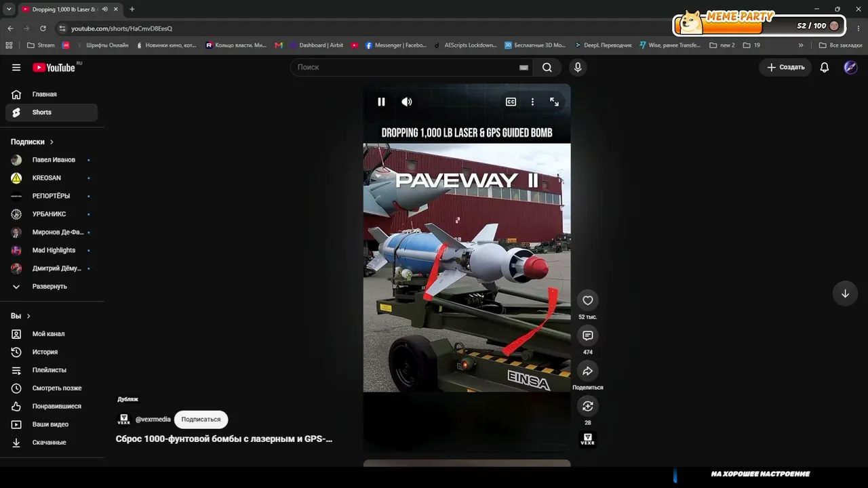The image size is (868, 488).
Task: Open the Все закладки folder
Action: point(841,45)
